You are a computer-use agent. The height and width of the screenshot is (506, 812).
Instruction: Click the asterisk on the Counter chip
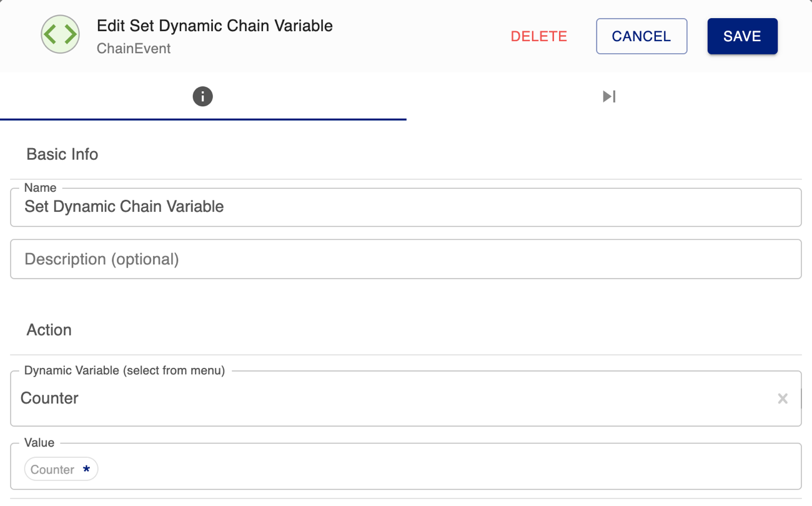click(86, 470)
